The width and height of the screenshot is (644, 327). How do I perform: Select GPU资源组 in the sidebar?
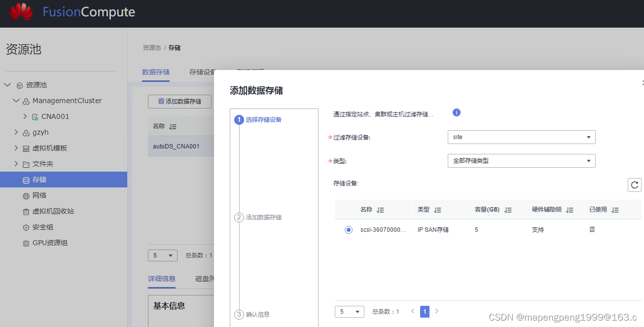(50, 243)
